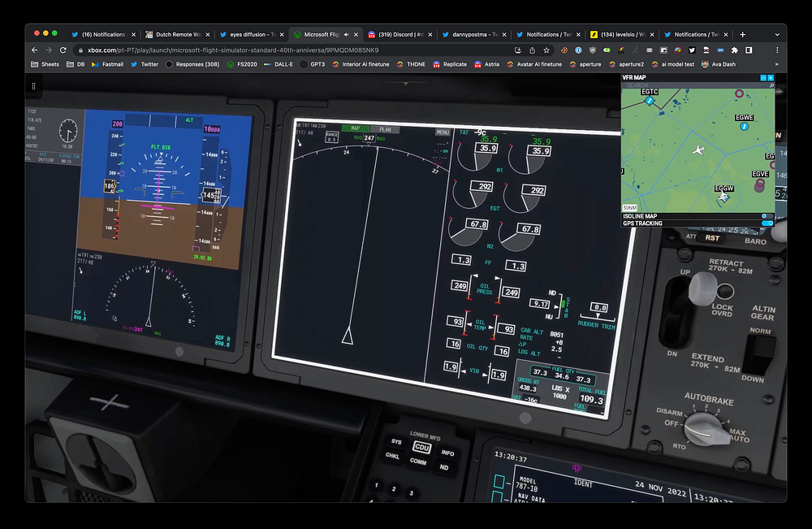Toggle the Chrome side panel icon
The image size is (812, 529).
749,50
